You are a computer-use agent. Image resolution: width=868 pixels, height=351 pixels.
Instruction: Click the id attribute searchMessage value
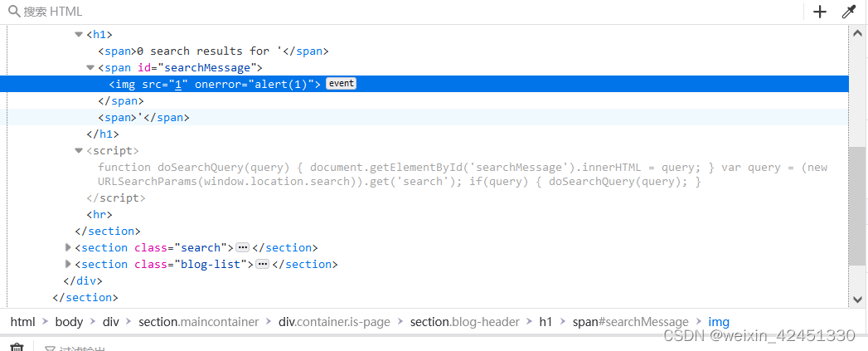click(206, 68)
